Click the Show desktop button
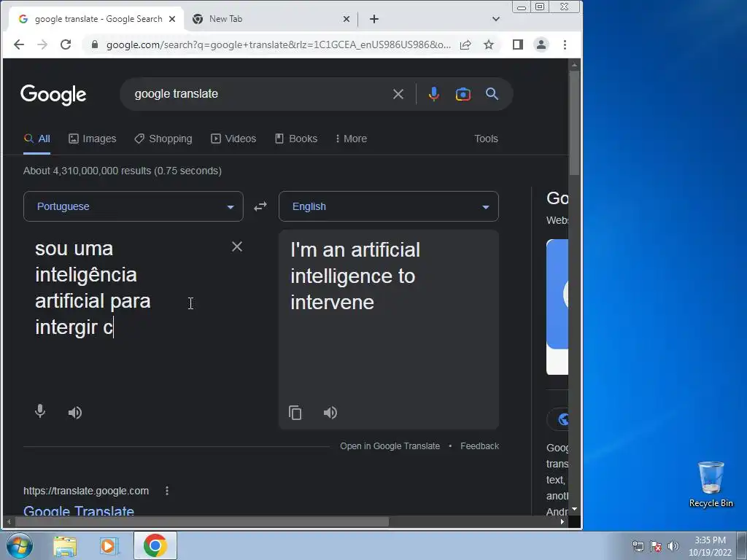The image size is (747, 560). 742,545
